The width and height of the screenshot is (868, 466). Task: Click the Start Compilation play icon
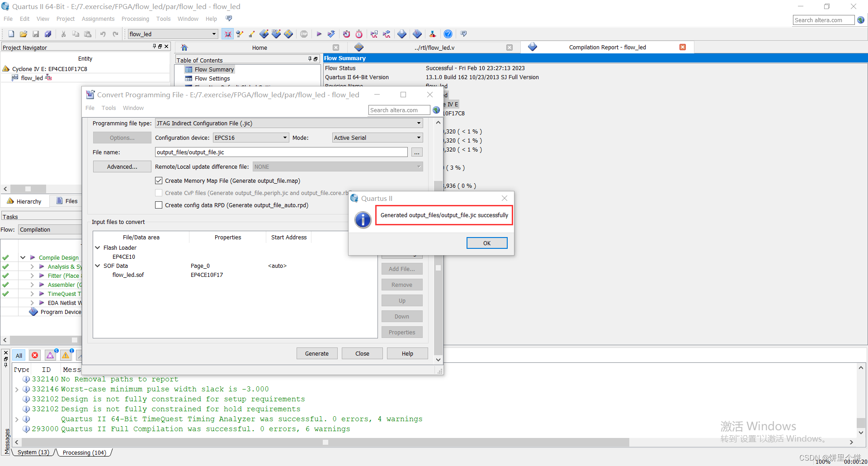point(319,34)
